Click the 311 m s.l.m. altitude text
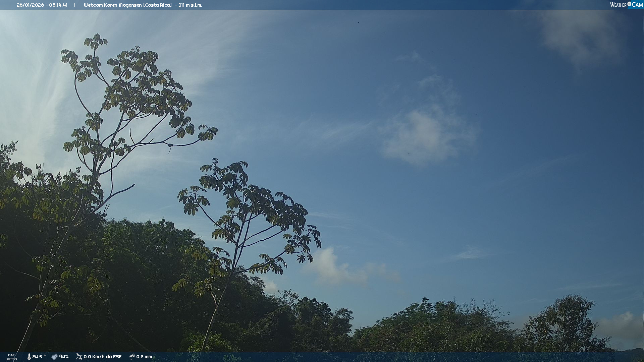 190,5
